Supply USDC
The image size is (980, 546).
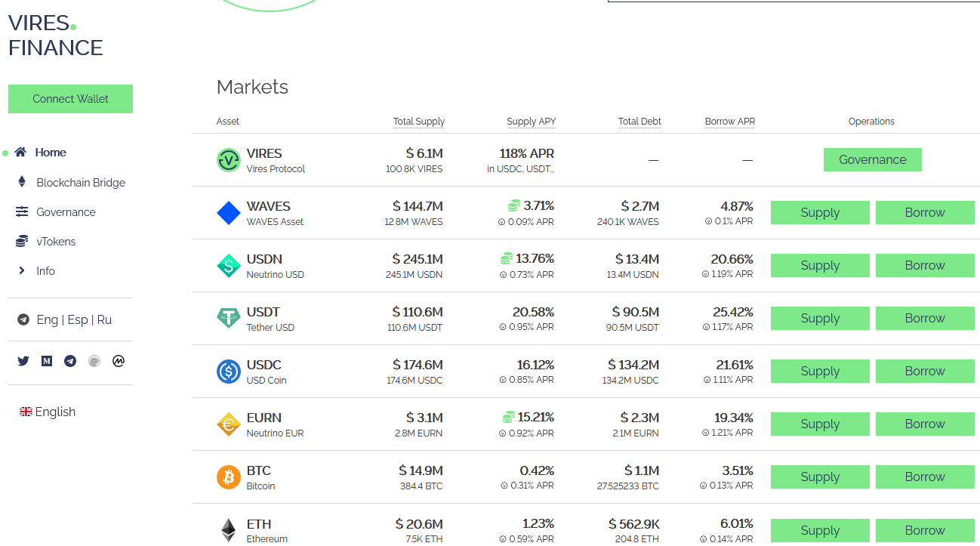pos(820,371)
